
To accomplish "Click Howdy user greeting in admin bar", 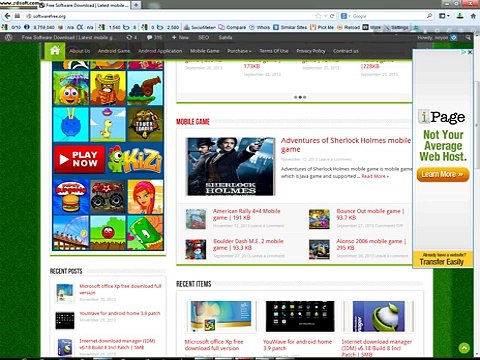I will click(437, 38).
